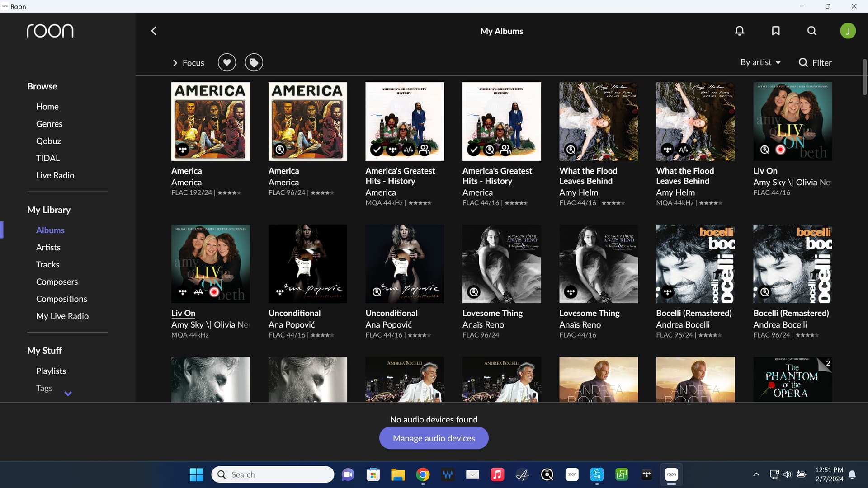Open My Live Radio
Image resolution: width=868 pixels, height=488 pixels.
[x=62, y=316]
